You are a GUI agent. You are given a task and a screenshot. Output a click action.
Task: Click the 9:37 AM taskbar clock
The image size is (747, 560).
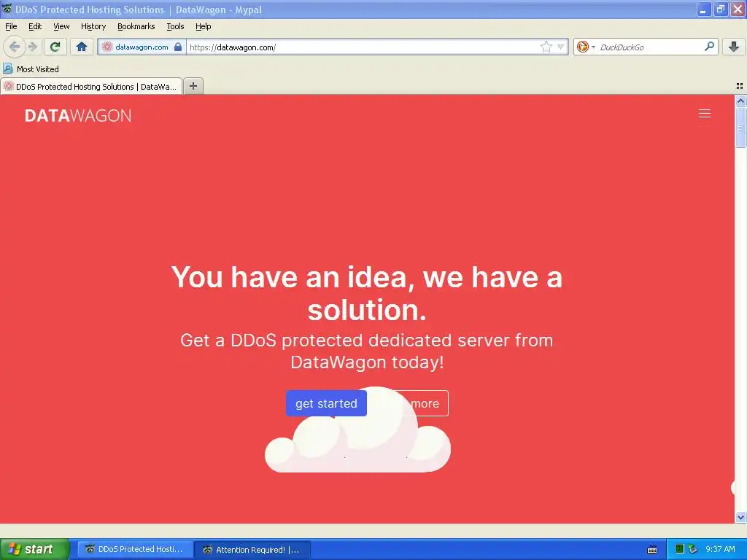(720, 549)
